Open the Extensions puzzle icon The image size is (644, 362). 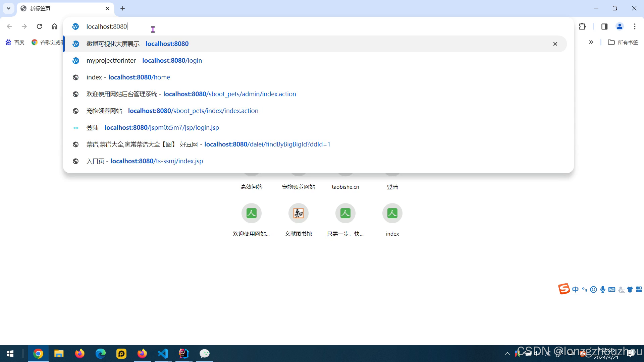(x=582, y=26)
